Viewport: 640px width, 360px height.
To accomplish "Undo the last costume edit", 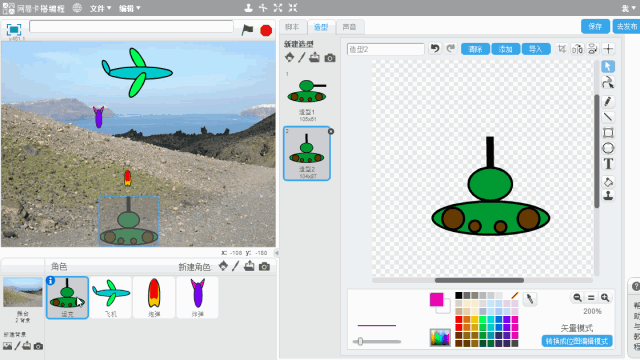I will 435,49.
